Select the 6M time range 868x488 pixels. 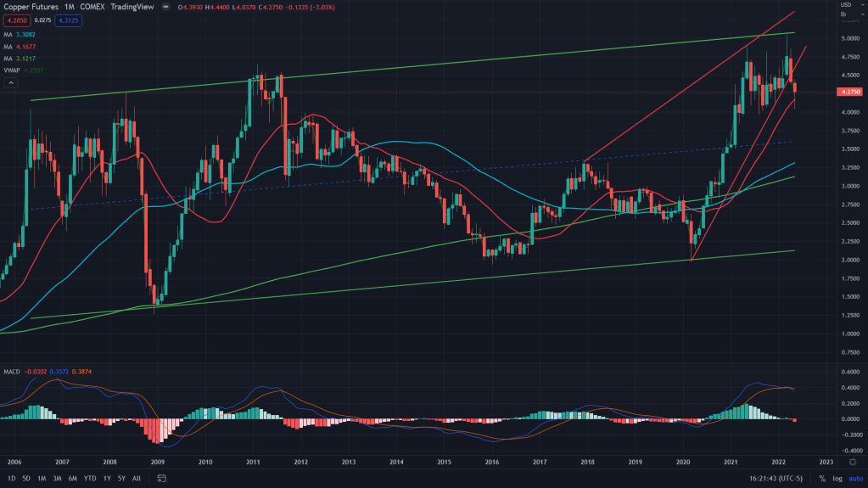pos(73,479)
